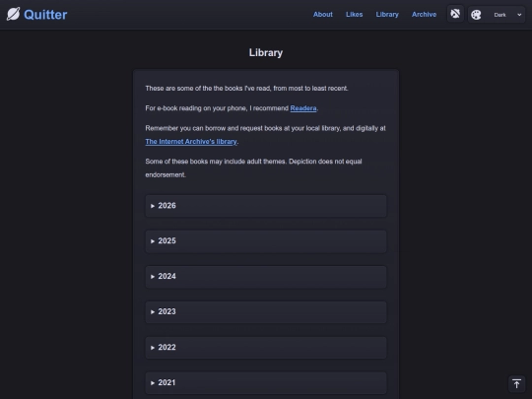Expand the 2021 book list

pyautogui.click(x=266, y=382)
